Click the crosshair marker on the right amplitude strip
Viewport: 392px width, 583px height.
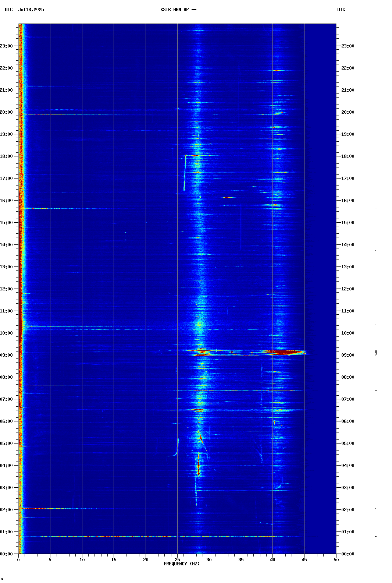375,121
